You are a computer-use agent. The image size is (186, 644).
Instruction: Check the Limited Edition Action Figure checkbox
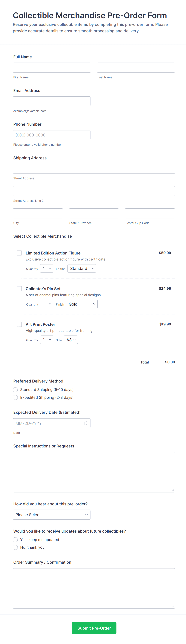19,253
